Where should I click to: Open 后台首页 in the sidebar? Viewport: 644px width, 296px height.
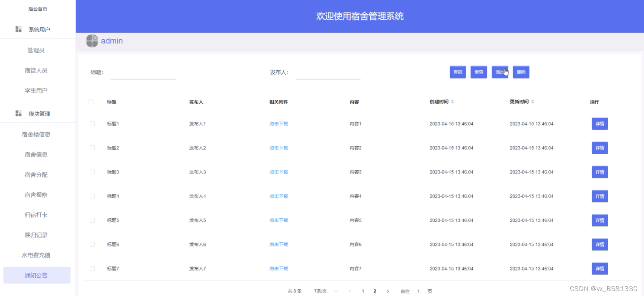tap(38, 9)
